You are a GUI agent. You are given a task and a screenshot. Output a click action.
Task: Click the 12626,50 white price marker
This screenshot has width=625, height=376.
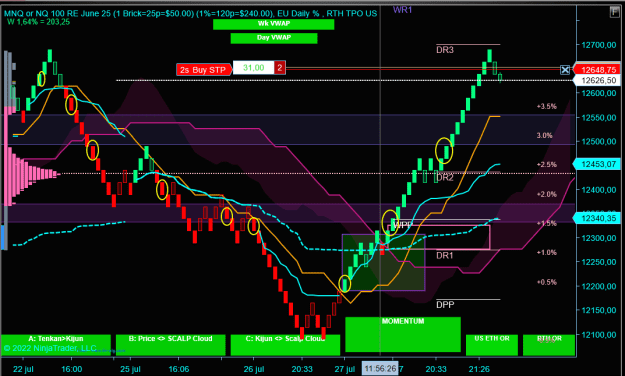tap(597, 81)
